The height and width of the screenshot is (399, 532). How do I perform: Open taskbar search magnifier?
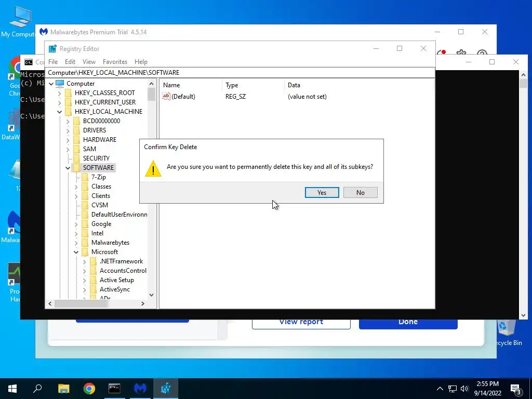pyautogui.click(x=37, y=389)
